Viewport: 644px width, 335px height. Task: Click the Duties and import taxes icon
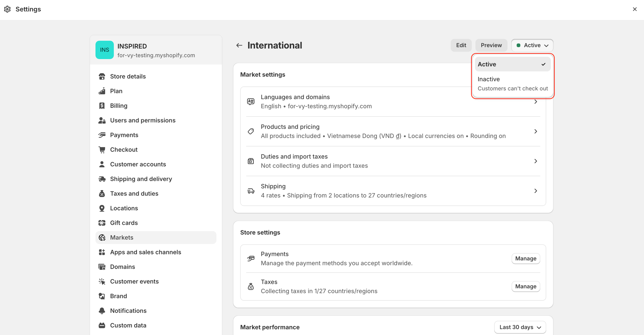tap(251, 161)
